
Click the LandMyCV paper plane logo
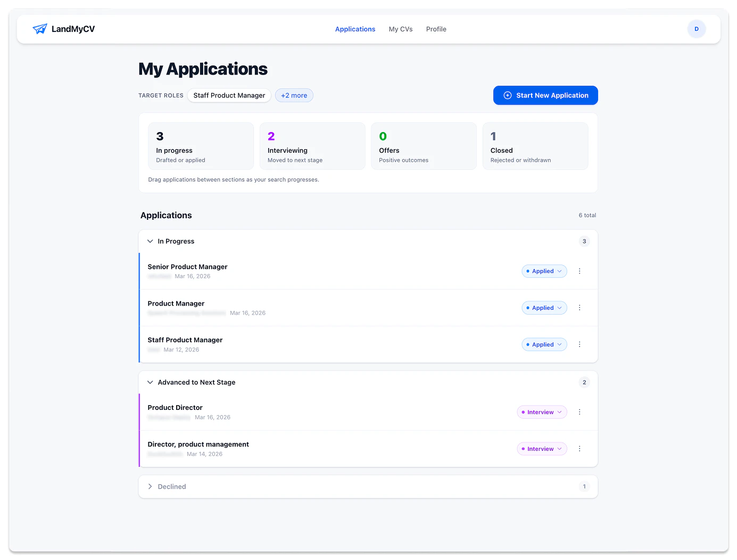[40, 29]
